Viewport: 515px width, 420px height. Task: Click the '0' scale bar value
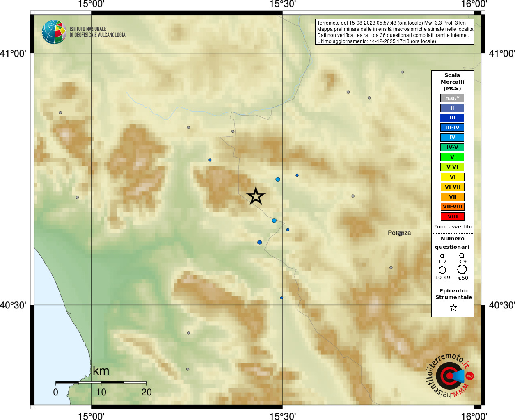(x=56, y=392)
